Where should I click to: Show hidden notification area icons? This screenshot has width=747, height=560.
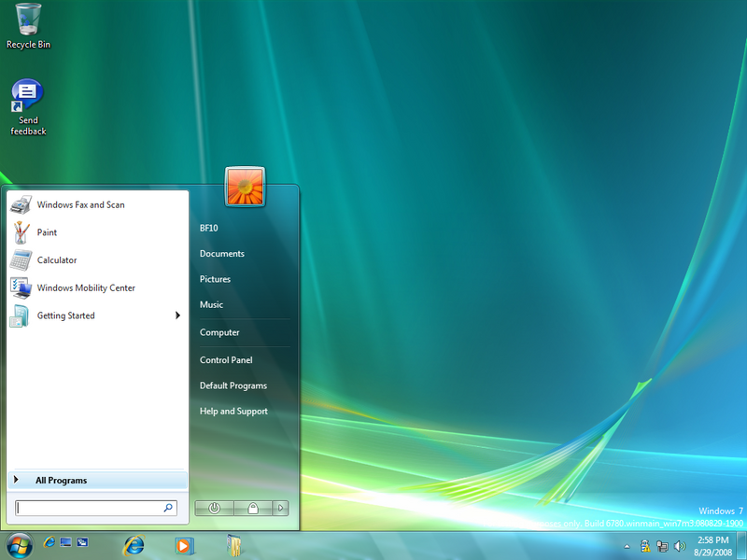pyautogui.click(x=627, y=546)
